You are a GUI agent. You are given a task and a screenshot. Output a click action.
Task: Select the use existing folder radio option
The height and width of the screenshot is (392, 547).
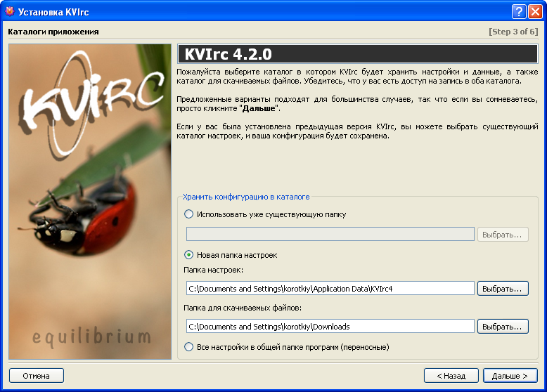point(188,214)
